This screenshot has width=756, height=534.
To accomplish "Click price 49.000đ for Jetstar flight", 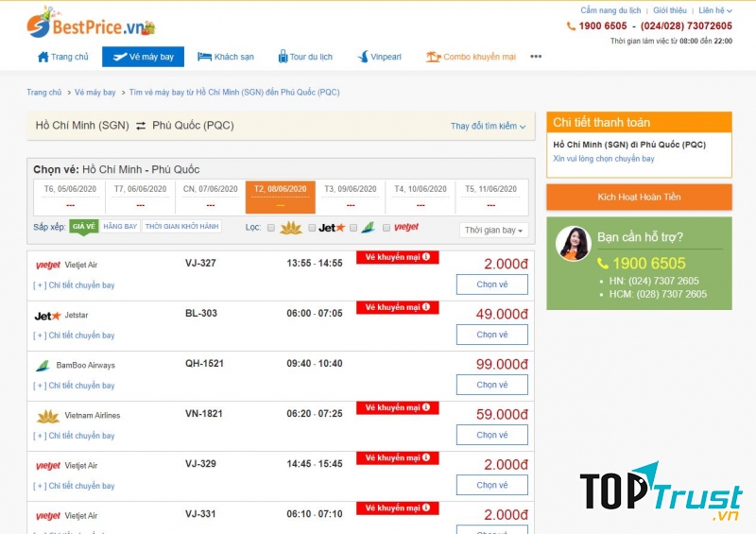I will tap(502, 314).
